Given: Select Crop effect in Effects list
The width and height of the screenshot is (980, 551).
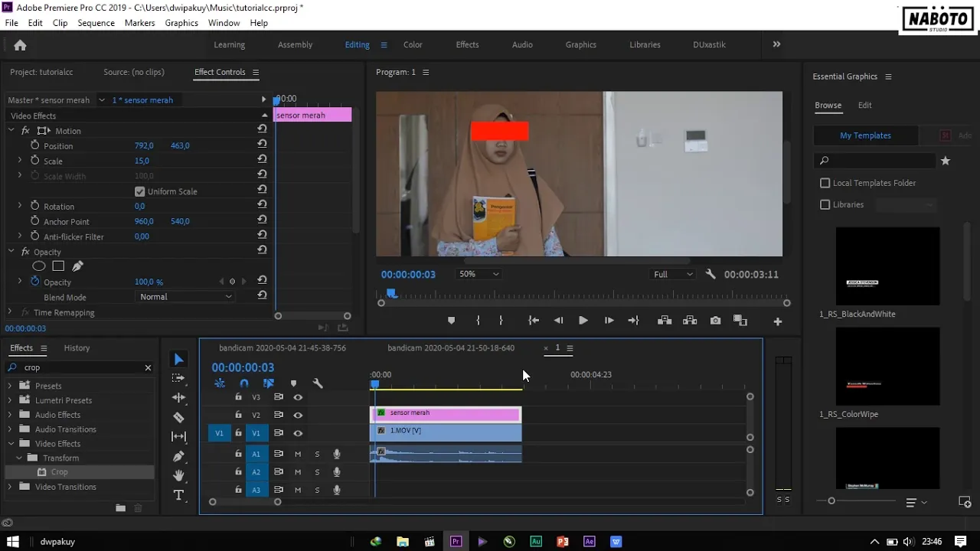Looking at the screenshot, I should coord(59,472).
